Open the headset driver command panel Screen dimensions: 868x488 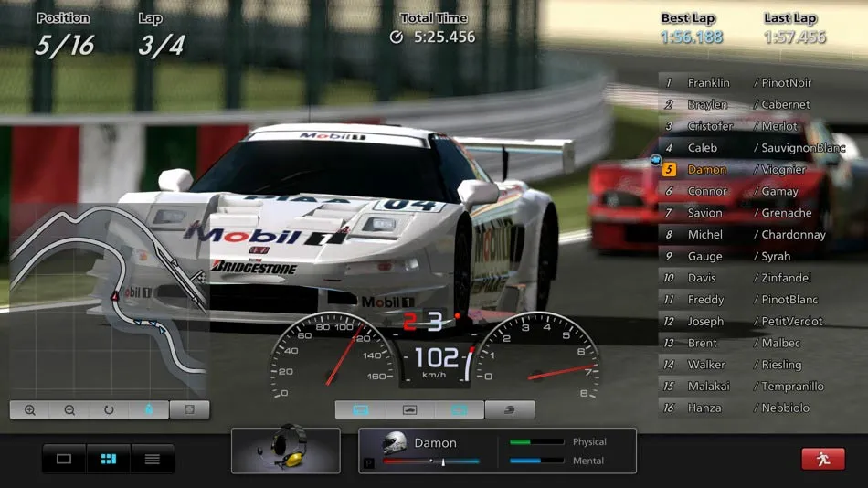point(286,451)
